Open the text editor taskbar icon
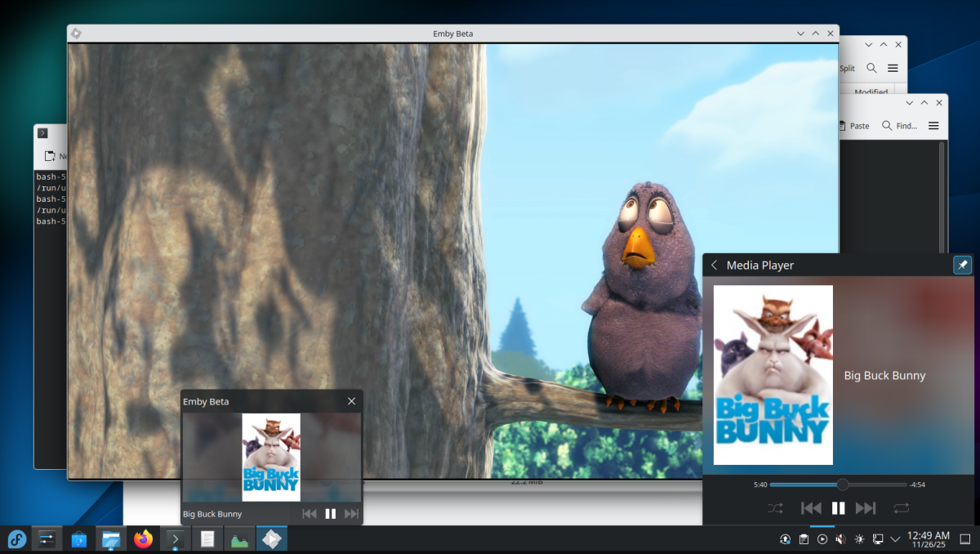The width and height of the screenshot is (980, 554). click(207, 539)
